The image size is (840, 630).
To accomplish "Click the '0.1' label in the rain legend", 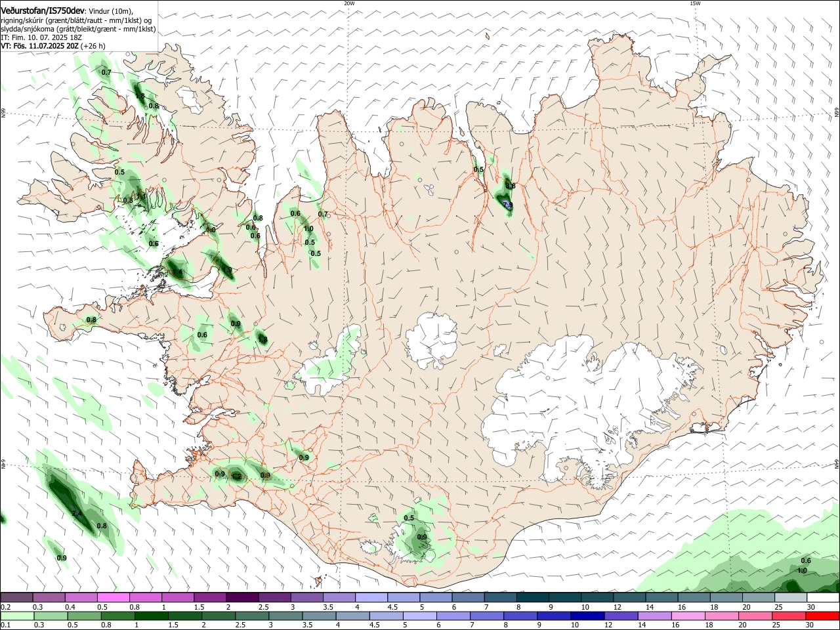I will 6,625.
